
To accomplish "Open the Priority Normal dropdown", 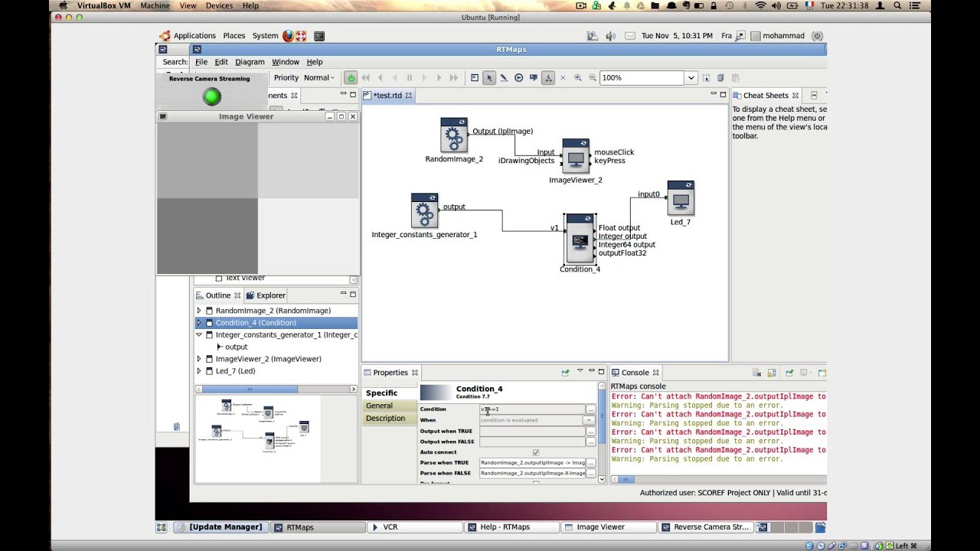I will [x=318, y=77].
